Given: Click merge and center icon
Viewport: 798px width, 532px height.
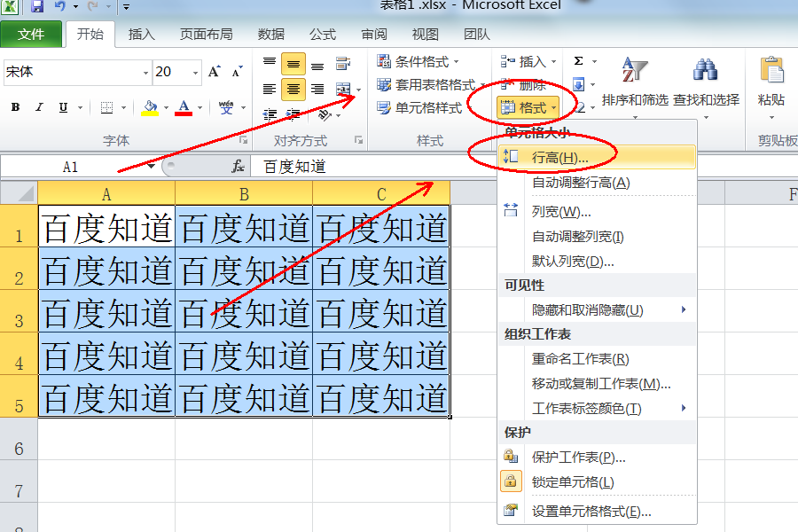Looking at the screenshot, I should (x=343, y=89).
